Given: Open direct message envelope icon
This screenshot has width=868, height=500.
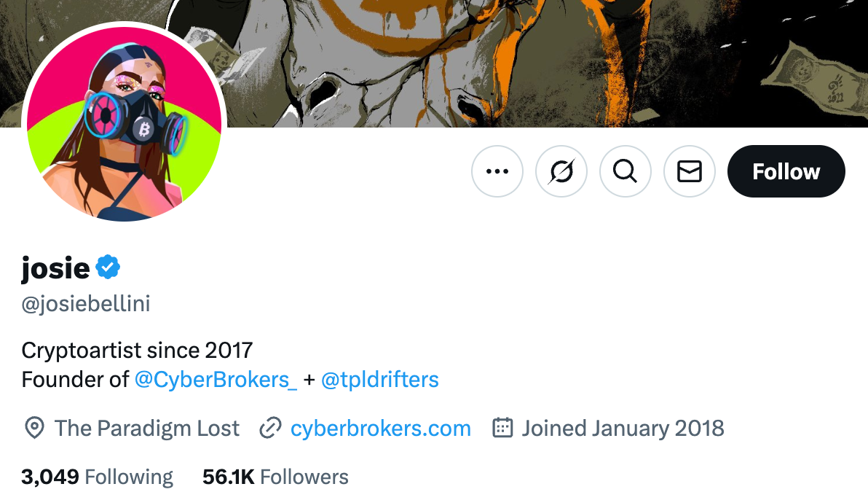Looking at the screenshot, I should (x=690, y=171).
